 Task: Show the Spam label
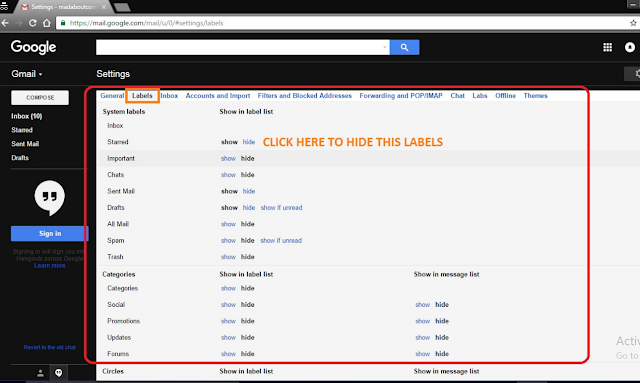(x=228, y=240)
